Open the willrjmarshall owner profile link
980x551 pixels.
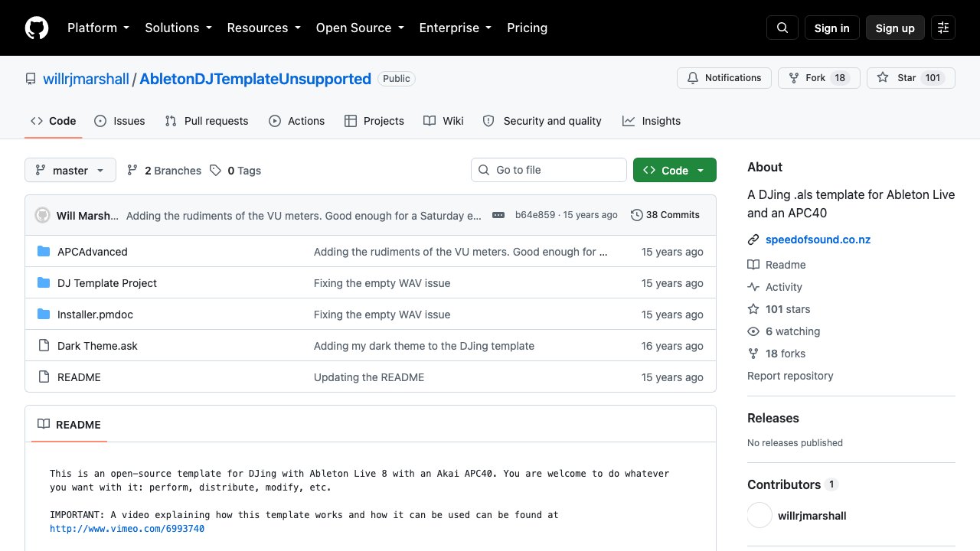click(86, 79)
